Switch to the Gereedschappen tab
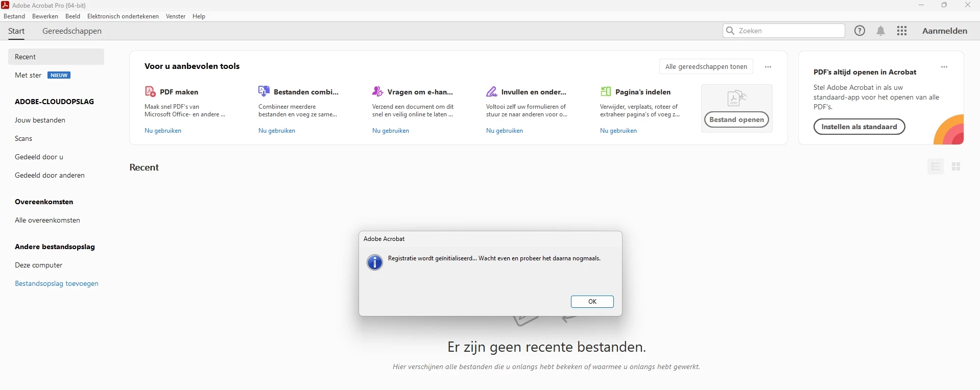 (x=72, y=31)
